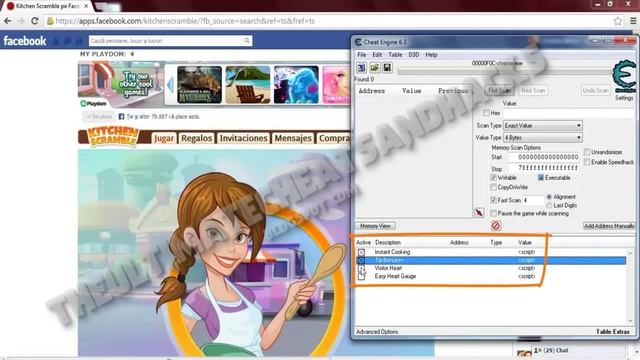Click the save table floppy icon

point(387,67)
